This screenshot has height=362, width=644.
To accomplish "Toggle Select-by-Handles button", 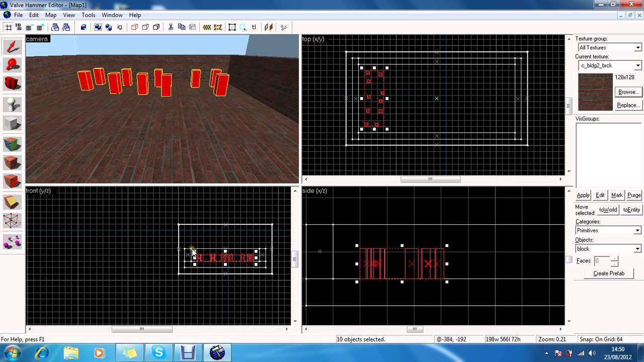I will pyautogui.click(x=232, y=27).
